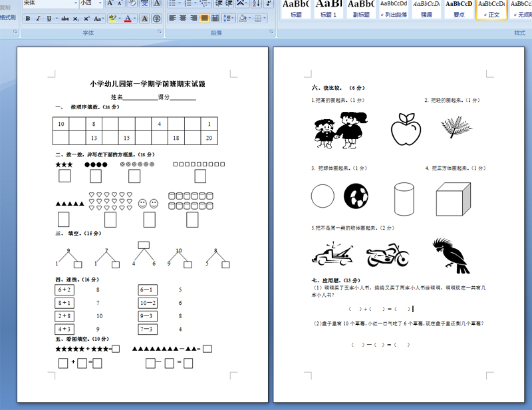Apply underline to text

pyautogui.click(x=49, y=19)
